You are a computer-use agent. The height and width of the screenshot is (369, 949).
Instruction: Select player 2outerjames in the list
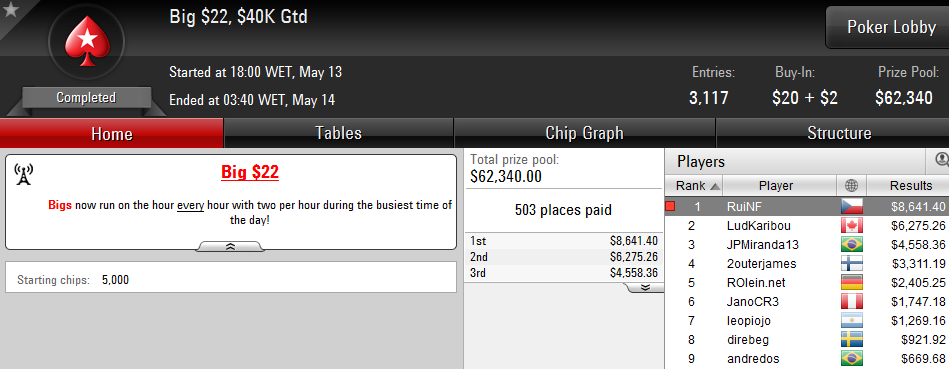pyautogui.click(x=807, y=263)
